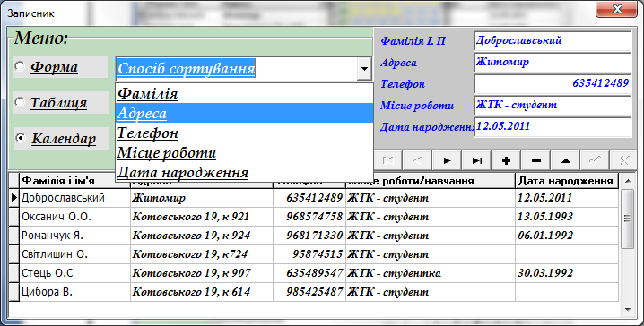Click the edit record triangle button
Screen dimensions: 644x326
tap(565, 160)
